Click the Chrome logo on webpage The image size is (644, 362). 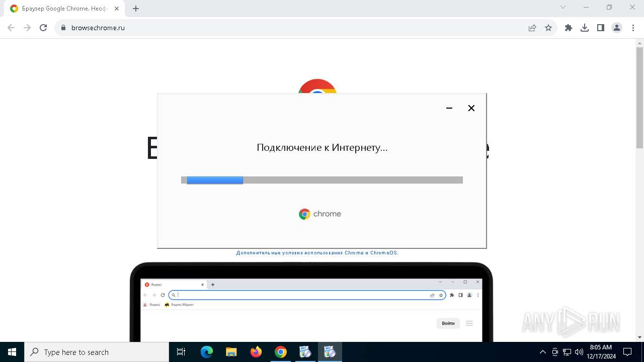pyautogui.click(x=317, y=86)
